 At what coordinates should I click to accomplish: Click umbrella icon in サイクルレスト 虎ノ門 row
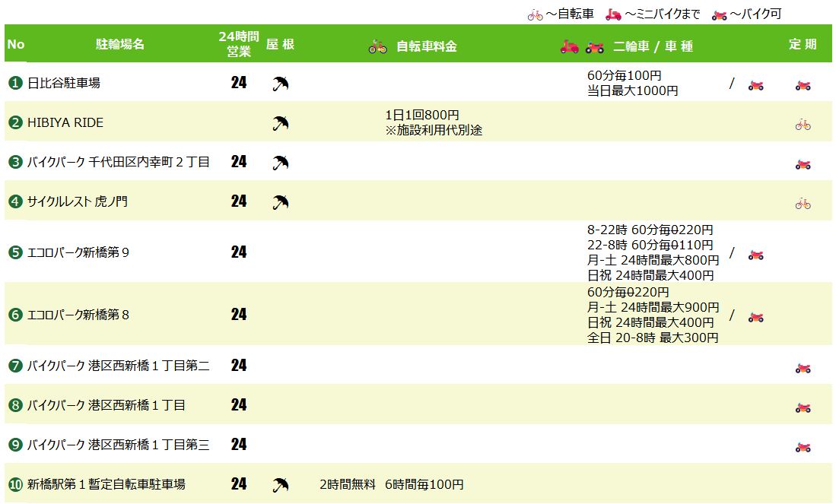tap(280, 202)
